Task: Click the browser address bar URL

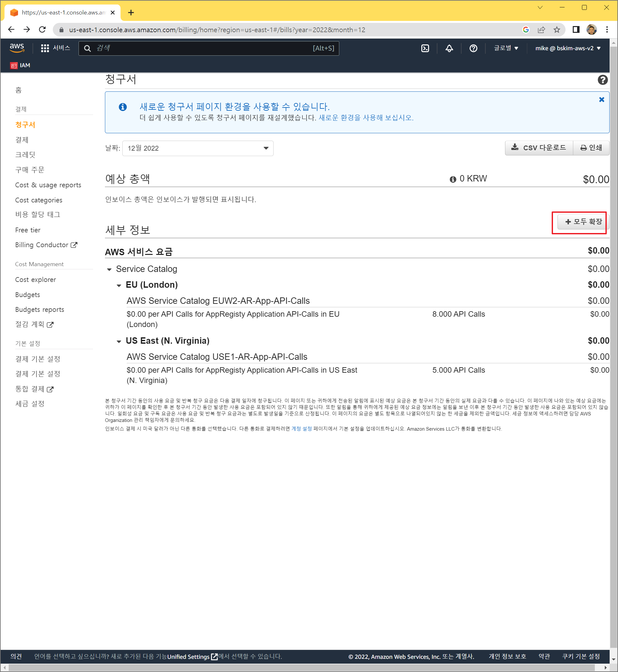Action: point(217,30)
